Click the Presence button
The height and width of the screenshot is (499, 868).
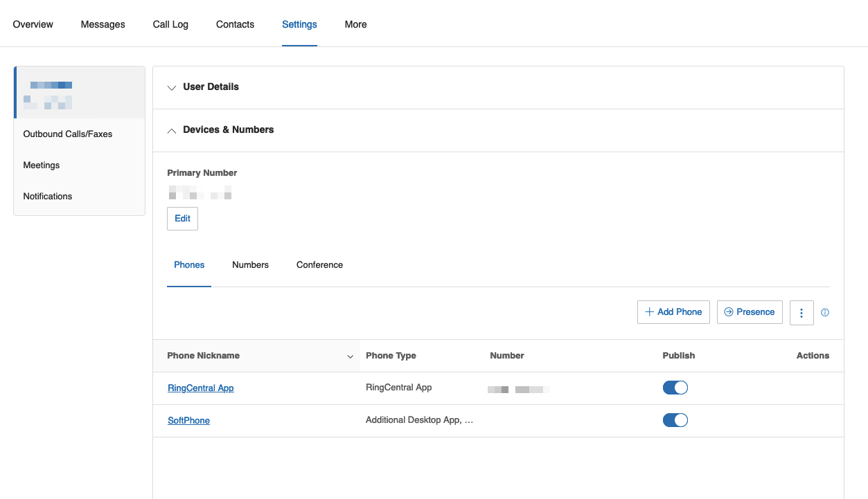750,312
